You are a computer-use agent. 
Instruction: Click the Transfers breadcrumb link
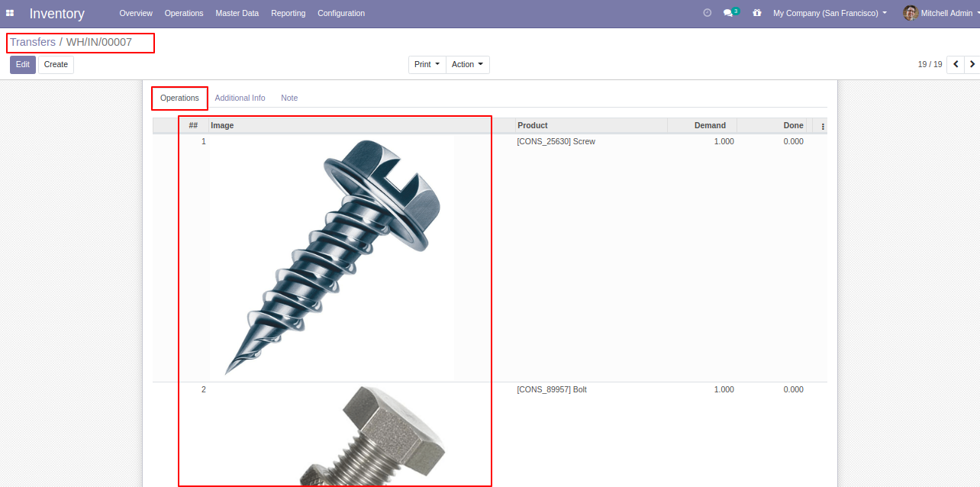(x=33, y=42)
